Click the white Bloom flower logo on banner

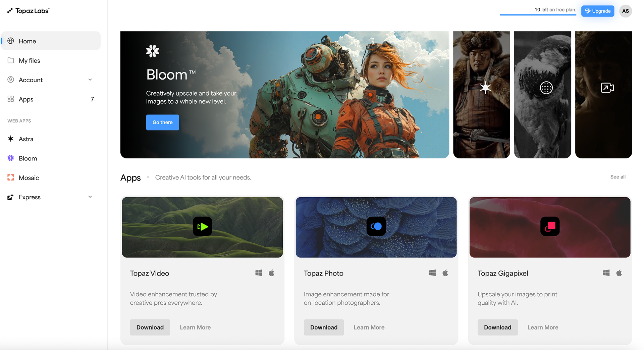pyautogui.click(x=153, y=51)
